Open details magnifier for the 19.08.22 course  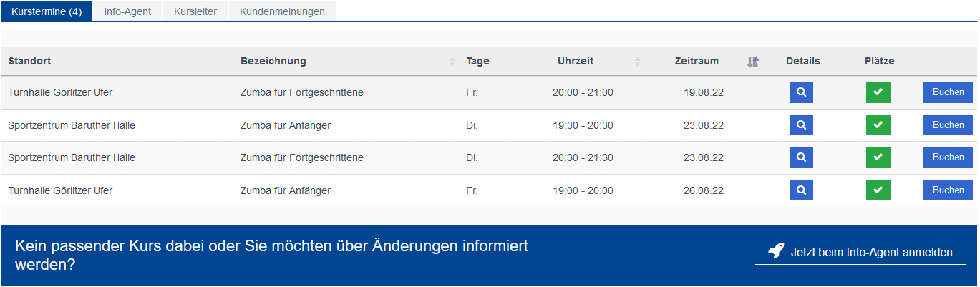pos(801,93)
